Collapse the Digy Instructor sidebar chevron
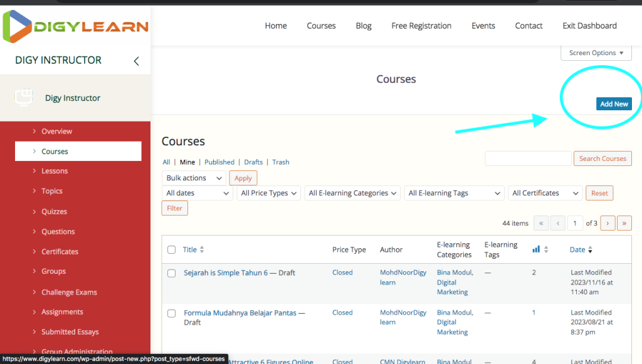The height and width of the screenshot is (364, 642). click(x=136, y=61)
